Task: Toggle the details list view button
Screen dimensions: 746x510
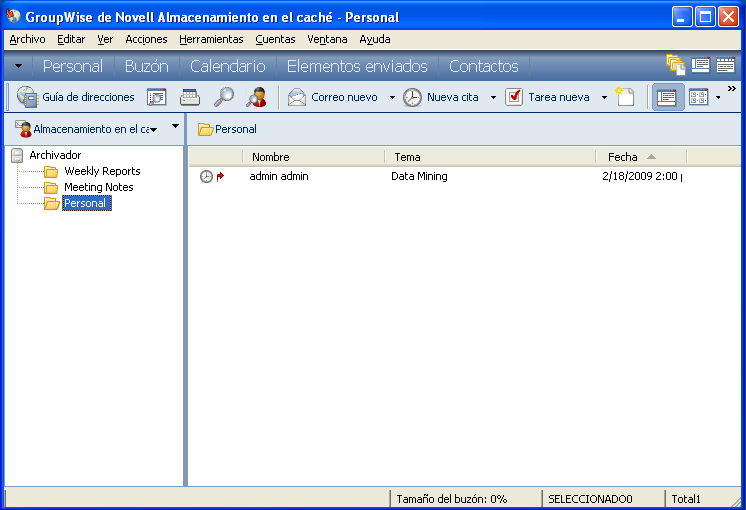Action: tap(667, 97)
